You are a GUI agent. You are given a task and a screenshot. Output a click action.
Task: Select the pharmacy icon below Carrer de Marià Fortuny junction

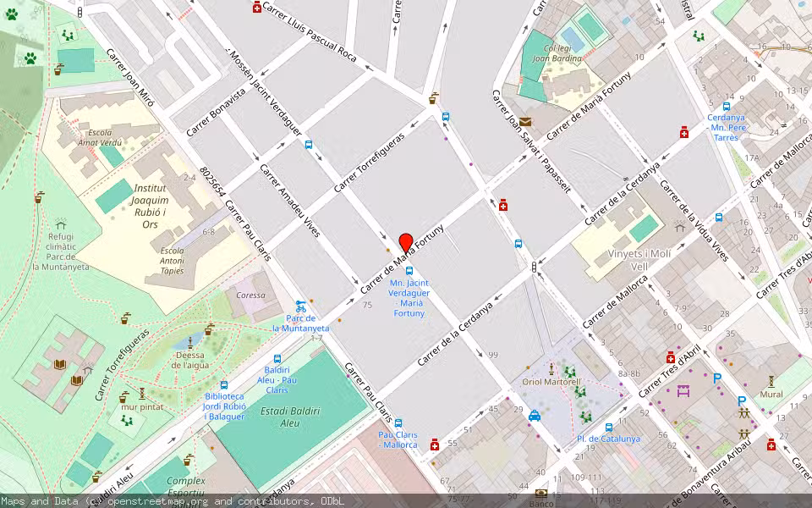(502, 205)
